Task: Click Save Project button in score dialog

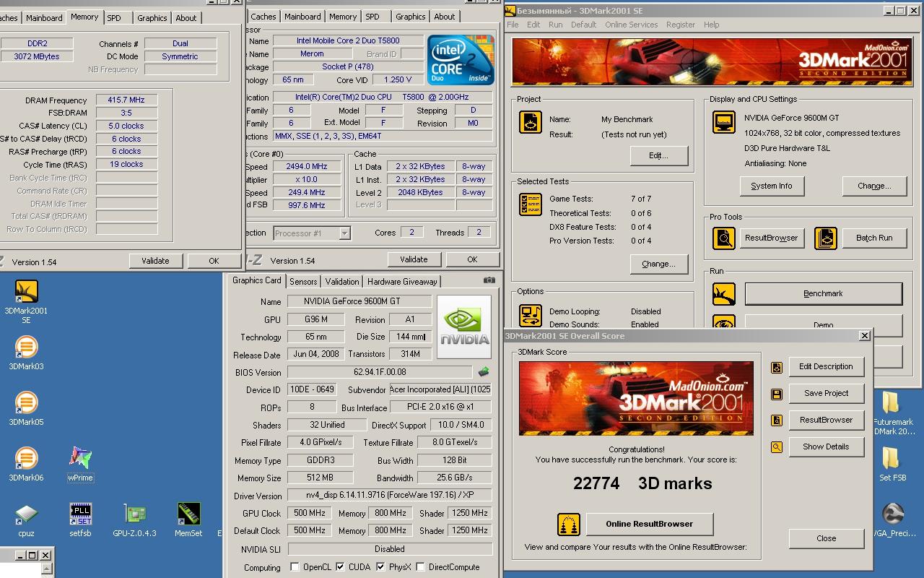Action: (x=826, y=393)
